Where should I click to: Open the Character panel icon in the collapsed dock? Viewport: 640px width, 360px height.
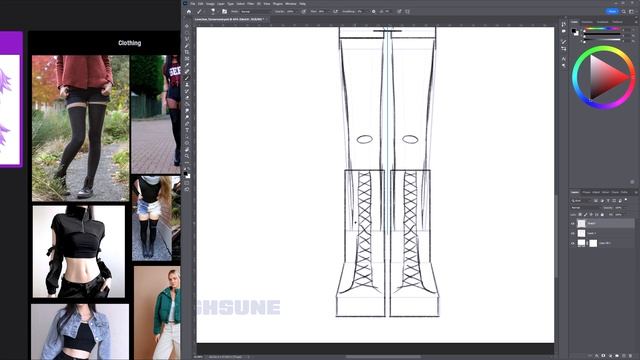[x=564, y=59]
